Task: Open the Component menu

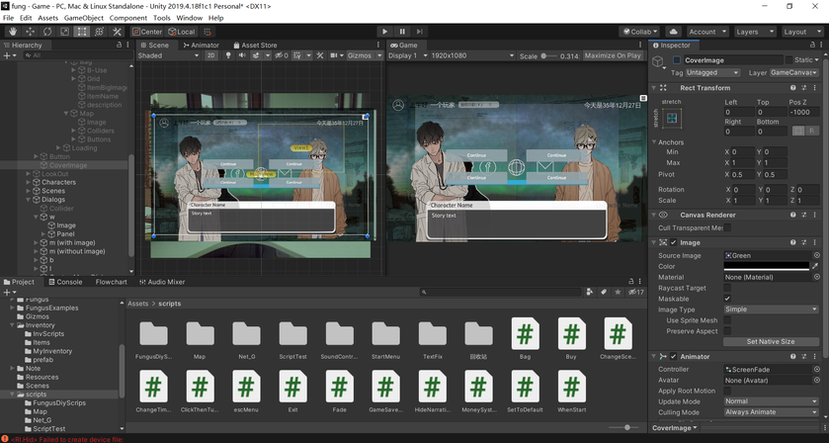Action: pyautogui.click(x=128, y=17)
